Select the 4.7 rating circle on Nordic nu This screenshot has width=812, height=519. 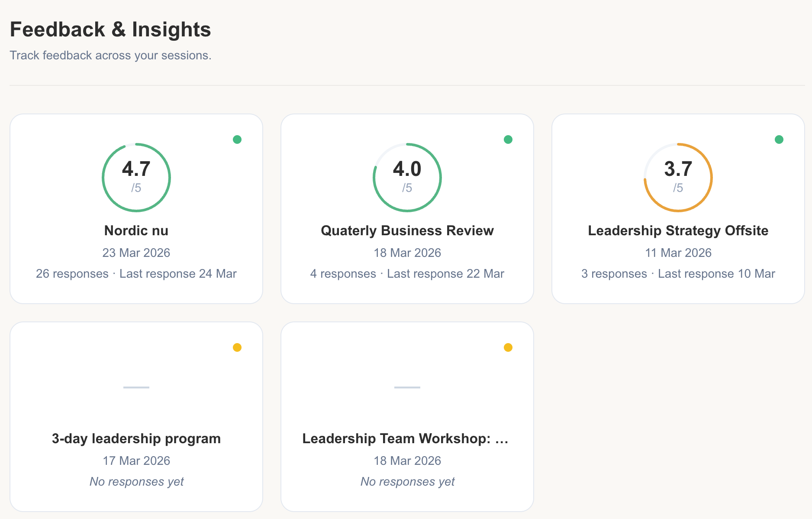136,177
